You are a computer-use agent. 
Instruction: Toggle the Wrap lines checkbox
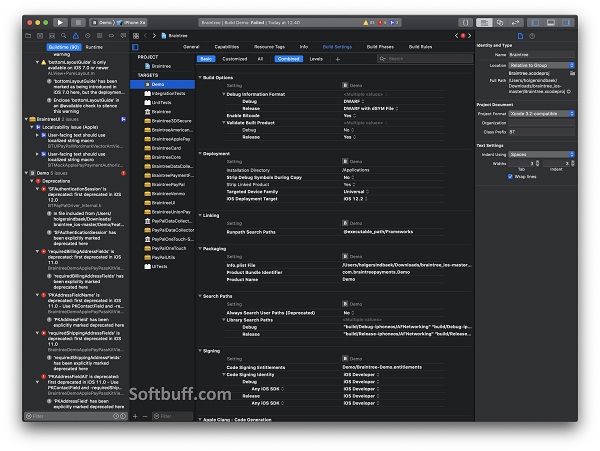click(510, 177)
